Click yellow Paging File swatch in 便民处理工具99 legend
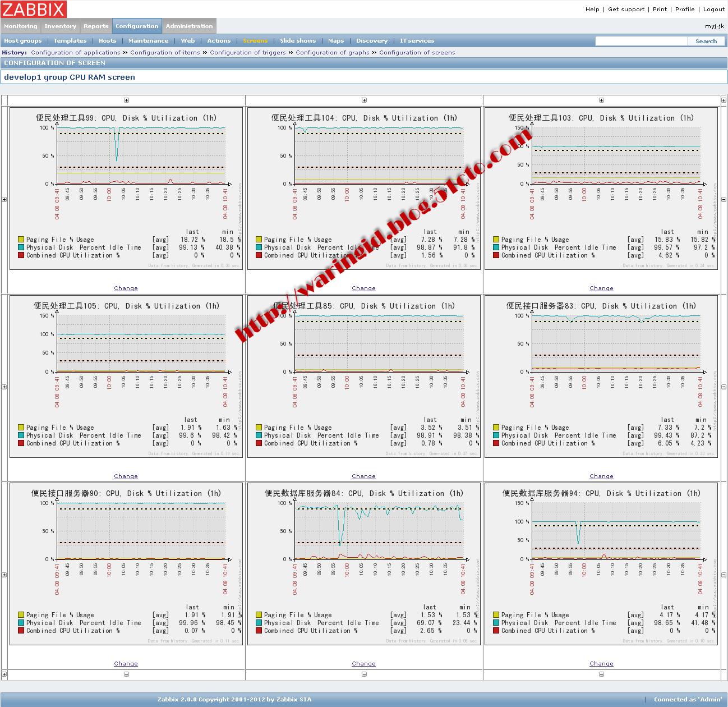 pyautogui.click(x=21, y=240)
